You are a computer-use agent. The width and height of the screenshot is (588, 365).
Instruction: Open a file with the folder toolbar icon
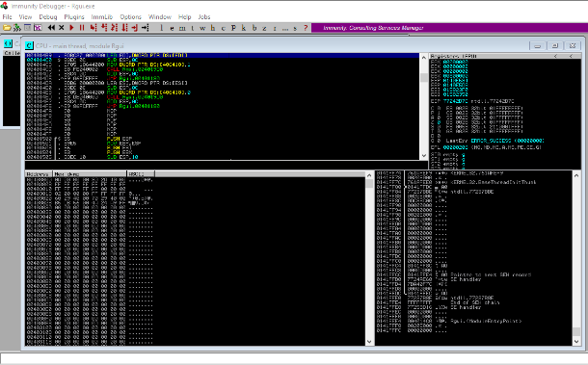[x=7, y=28]
